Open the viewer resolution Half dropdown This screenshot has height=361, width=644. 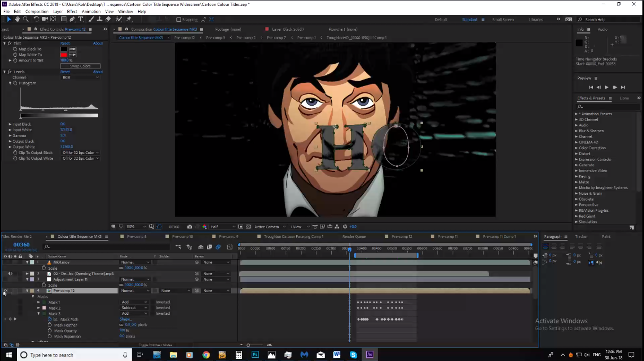coord(222,227)
